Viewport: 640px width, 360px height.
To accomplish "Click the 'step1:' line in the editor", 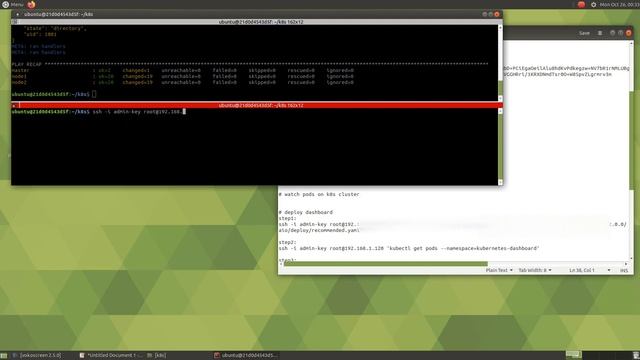I will pyautogui.click(x=287, y=218).
